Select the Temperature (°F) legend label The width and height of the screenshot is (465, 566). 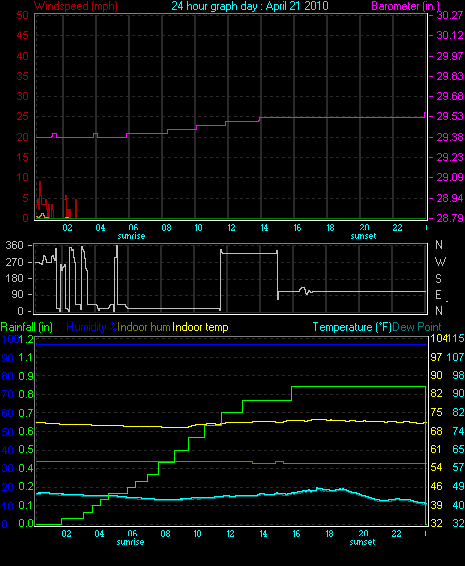coord(352,327)
